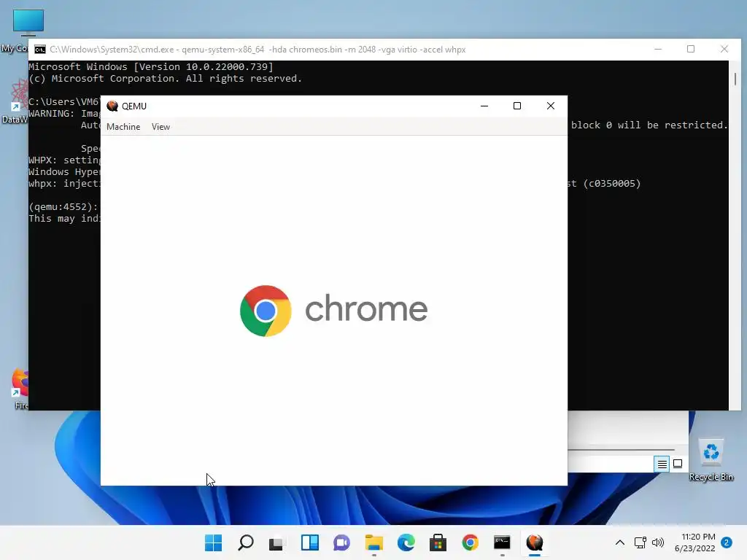The width and height of the screenshot is (747, 560).
Task: Open Task View from the taskbar
Action: pos(276,542)
